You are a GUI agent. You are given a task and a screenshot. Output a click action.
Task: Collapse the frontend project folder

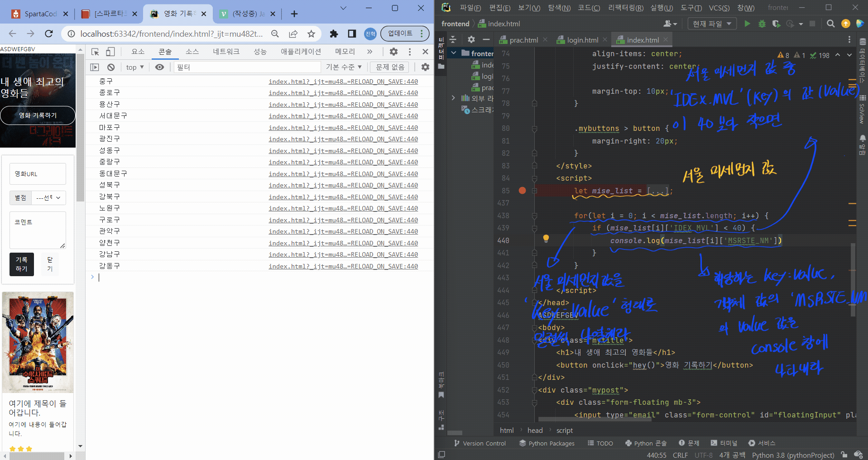(x=453, y=53)
